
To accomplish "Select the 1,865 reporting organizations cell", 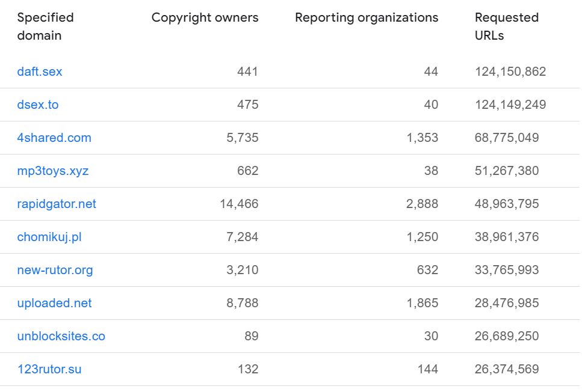I will click(x=423, y=303).
